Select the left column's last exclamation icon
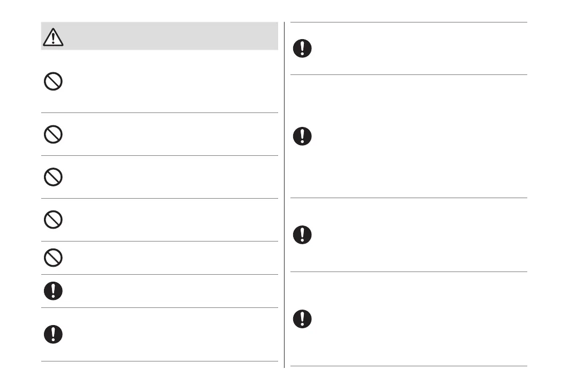568x392 pixels. 54,334
